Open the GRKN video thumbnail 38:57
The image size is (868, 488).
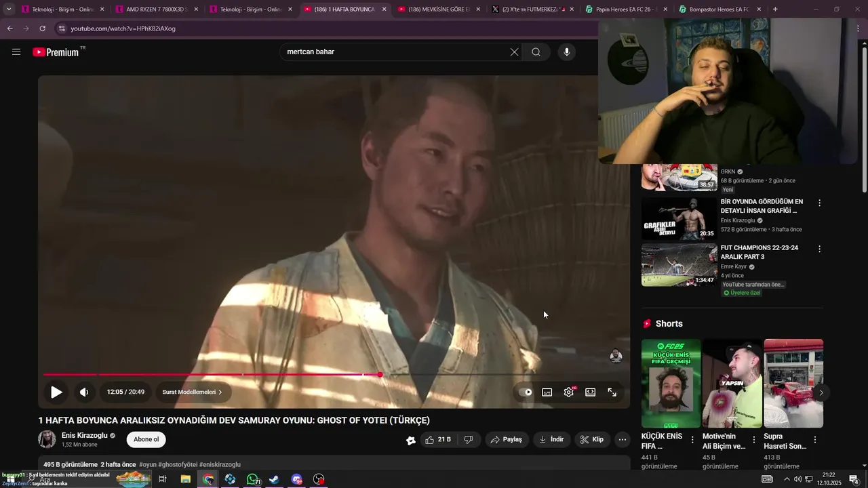679,177
